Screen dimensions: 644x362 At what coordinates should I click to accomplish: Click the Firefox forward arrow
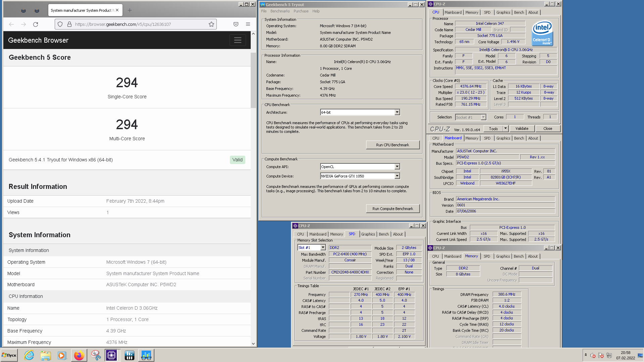coord(23,24)
